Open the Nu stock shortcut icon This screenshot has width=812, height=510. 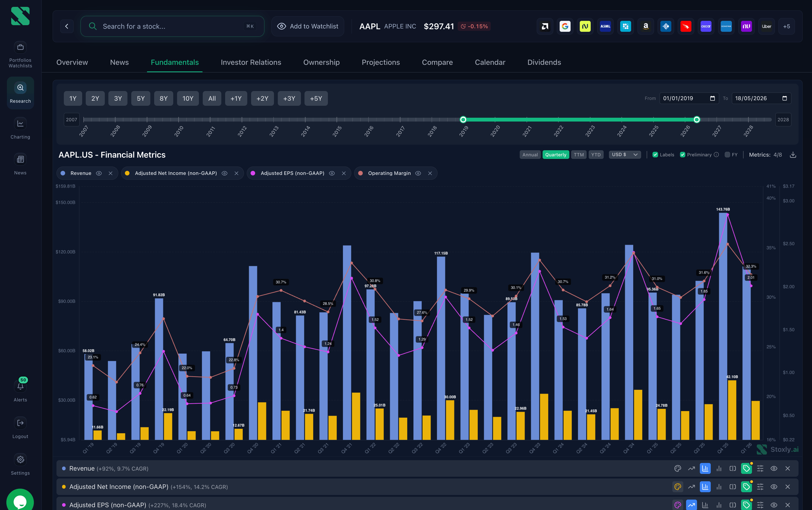[x=746, y=26]
